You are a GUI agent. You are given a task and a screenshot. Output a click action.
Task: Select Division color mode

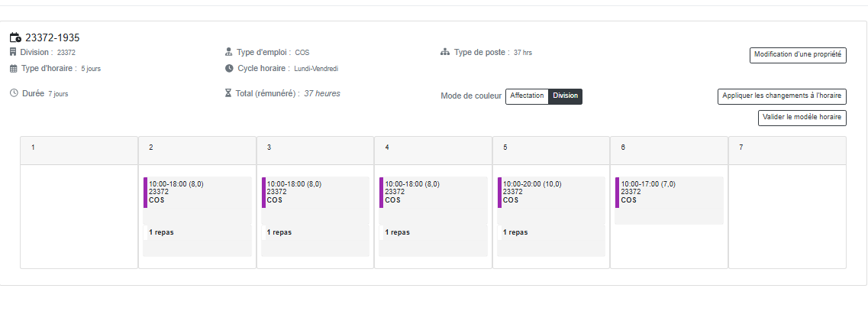[566, 96]
